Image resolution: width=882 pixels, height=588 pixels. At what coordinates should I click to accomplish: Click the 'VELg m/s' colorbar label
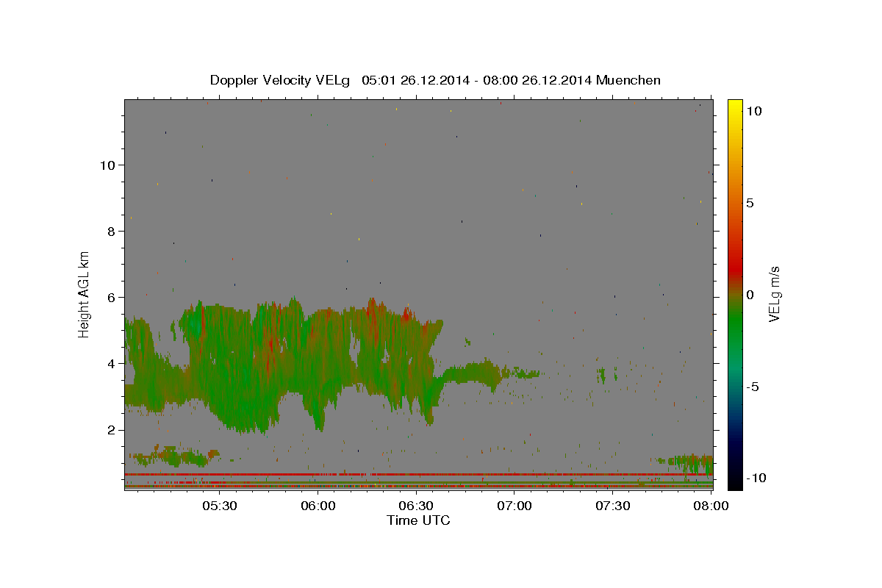775,293
